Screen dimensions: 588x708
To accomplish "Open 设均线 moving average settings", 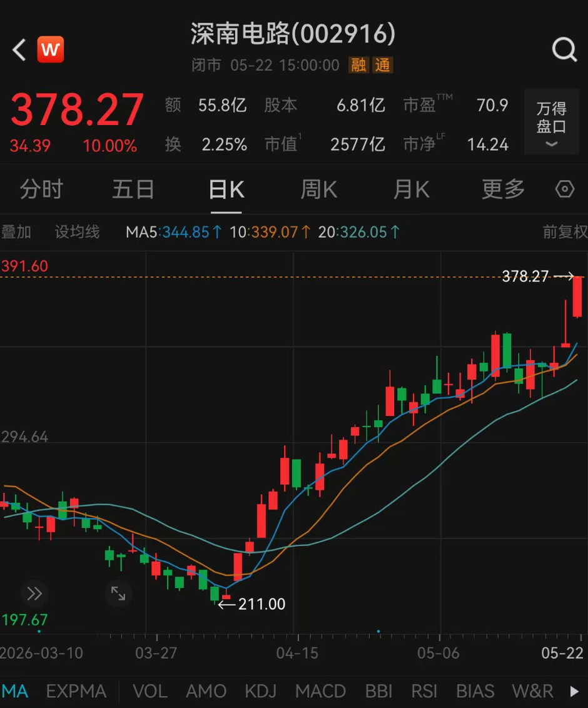I will pyautogui.click(x=77, y=231).
